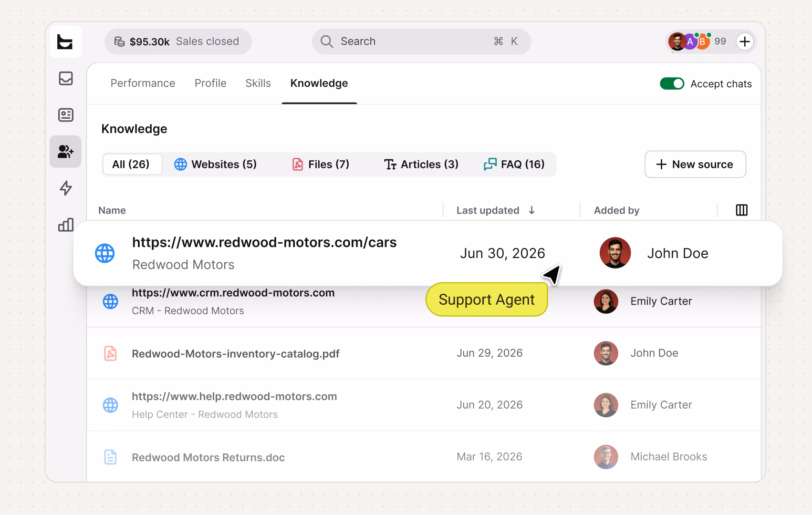
Task: Click the document icon for Redwood Motors Returns.doc
Action: click(111, 457)
